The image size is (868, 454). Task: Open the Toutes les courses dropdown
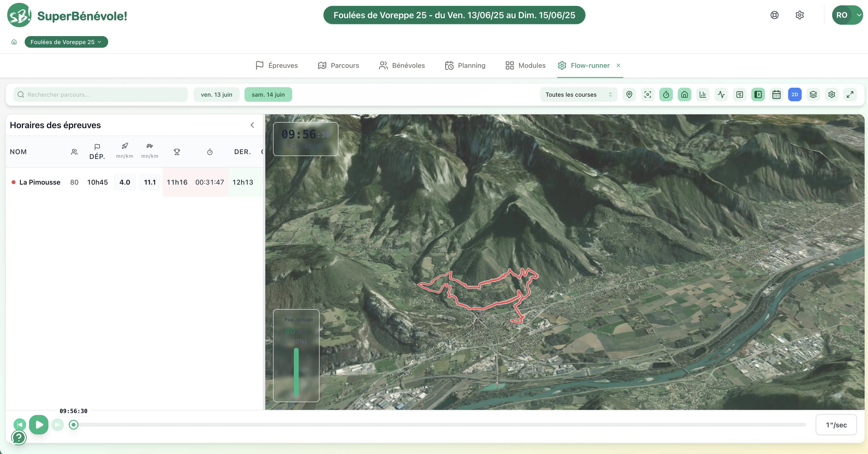click(579, 94)
